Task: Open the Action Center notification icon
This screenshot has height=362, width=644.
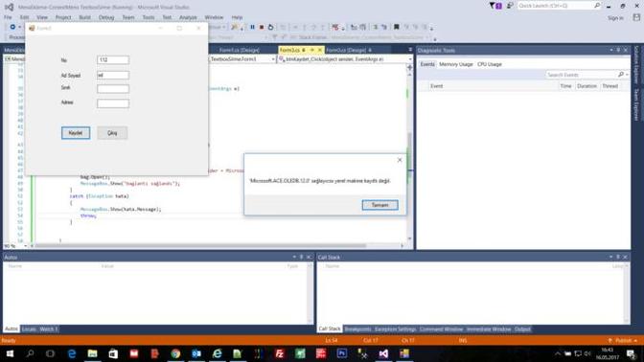Action: click(631, 353)
